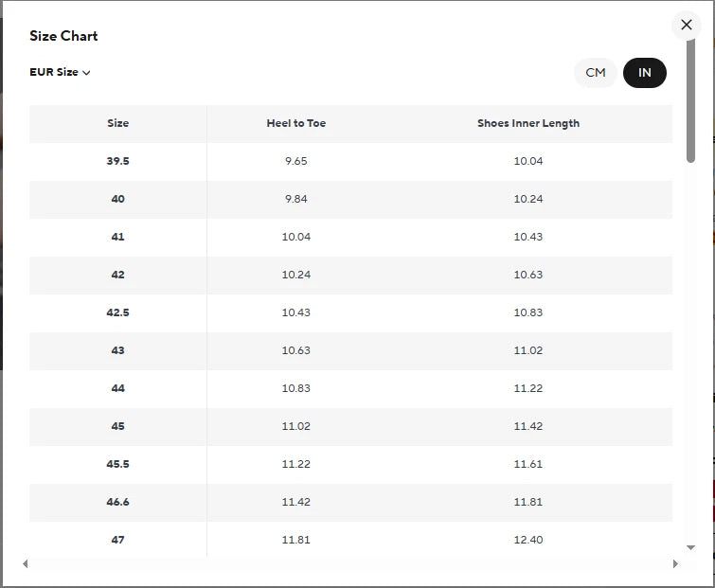Screen dimensions: 715x588
Task: Click the vertical scrollbar down arrow
Action: pyautogui.click(x=691, y=547)
